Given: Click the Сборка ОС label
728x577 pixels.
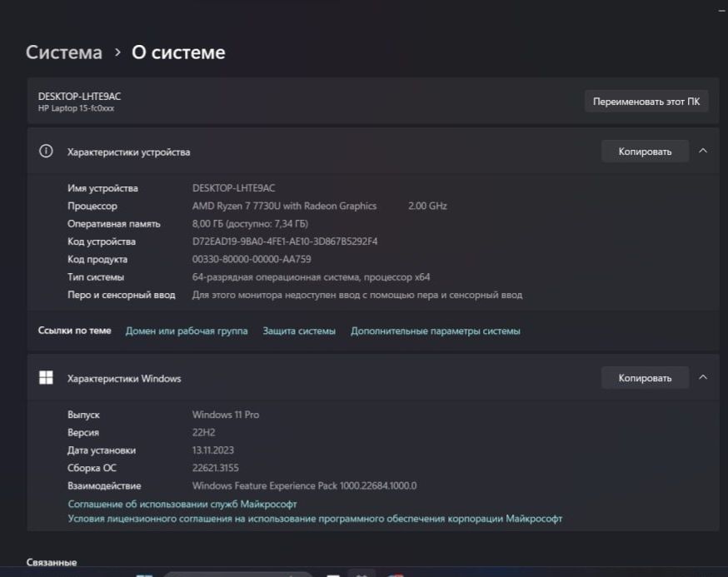Looking at the screenshot, I should tap(92, 468).
